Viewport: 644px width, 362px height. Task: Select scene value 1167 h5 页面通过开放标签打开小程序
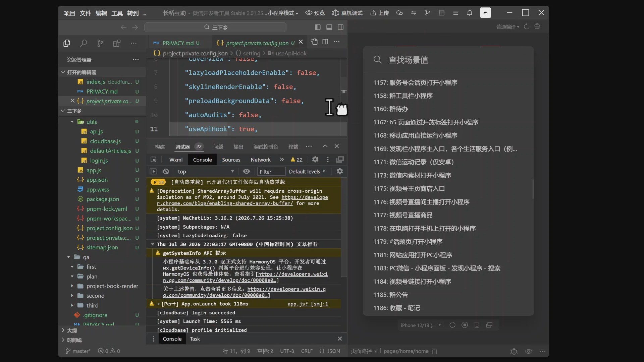(x=426, y=122)
